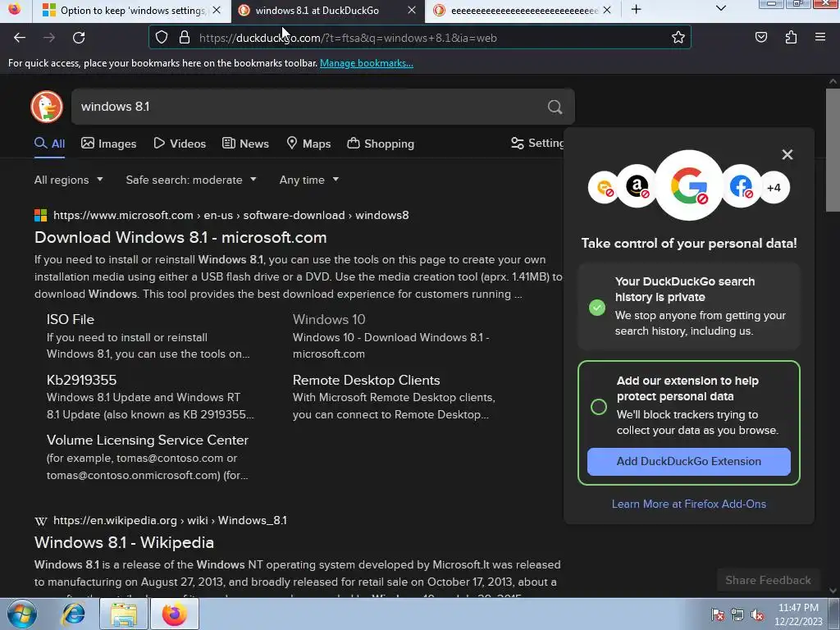Screen dimensions: 840x630
Task: Switch to the Images search tab
Action: click(109, 144)
